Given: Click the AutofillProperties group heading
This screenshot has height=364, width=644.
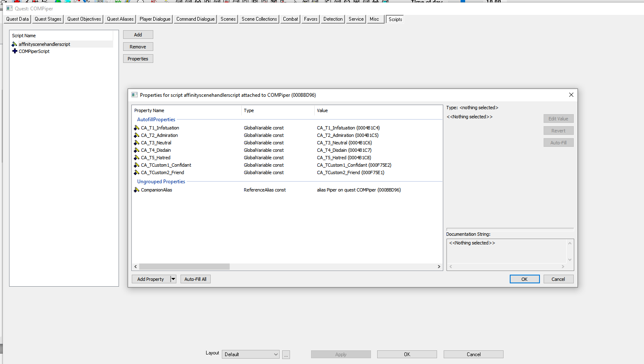Looking at the screenshot, I should 156,120.
